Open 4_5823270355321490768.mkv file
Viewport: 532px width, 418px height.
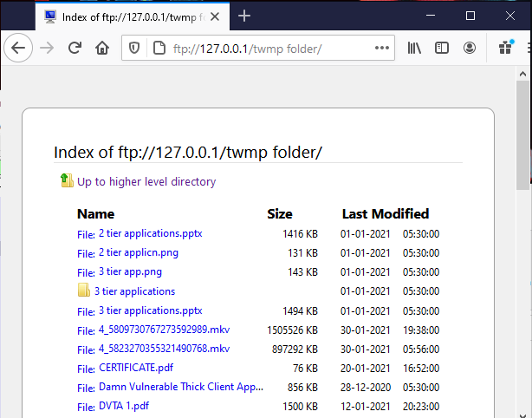[x=165, y=349]
